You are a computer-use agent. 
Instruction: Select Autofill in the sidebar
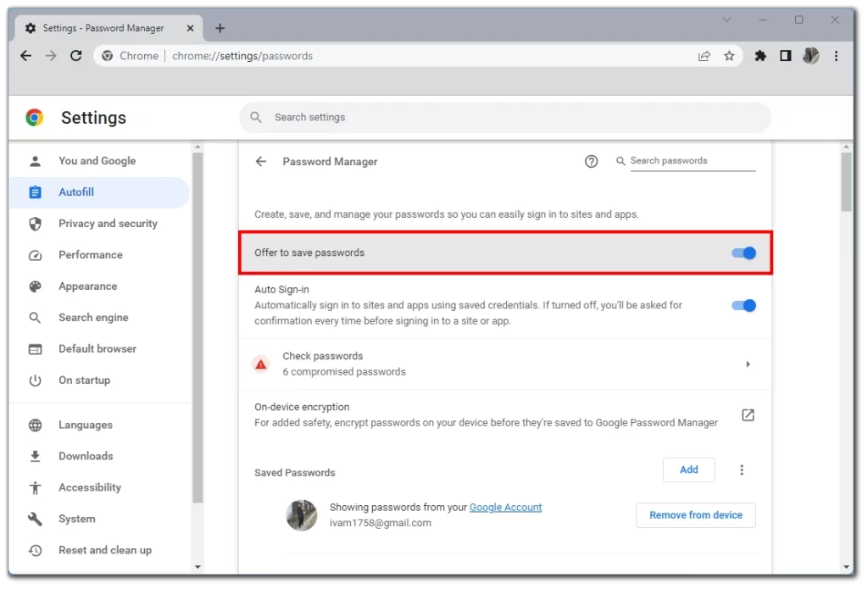(x=100, y=192)
